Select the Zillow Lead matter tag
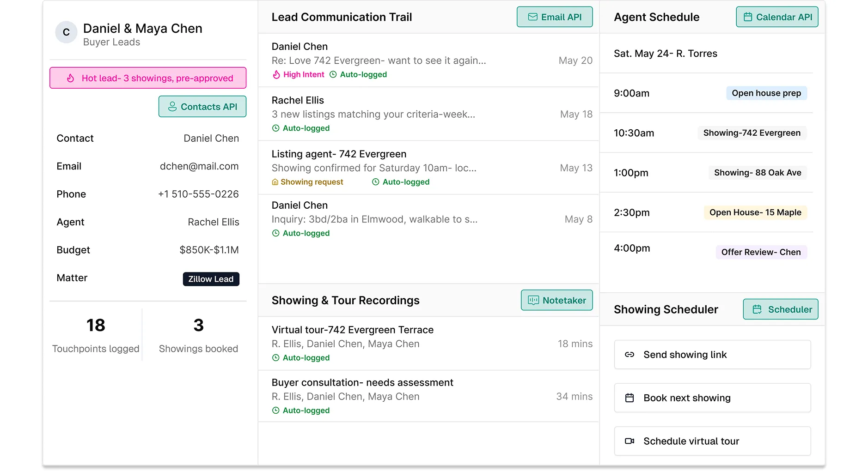Image resolution: width=868 pixels, height=471 pixels. pyautogui.click(x=211, y=279)
